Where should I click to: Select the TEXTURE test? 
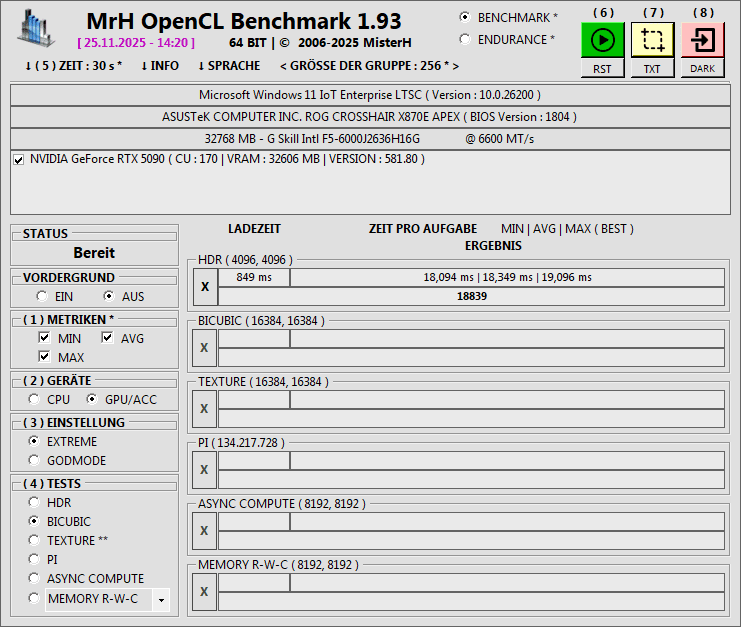34,540
